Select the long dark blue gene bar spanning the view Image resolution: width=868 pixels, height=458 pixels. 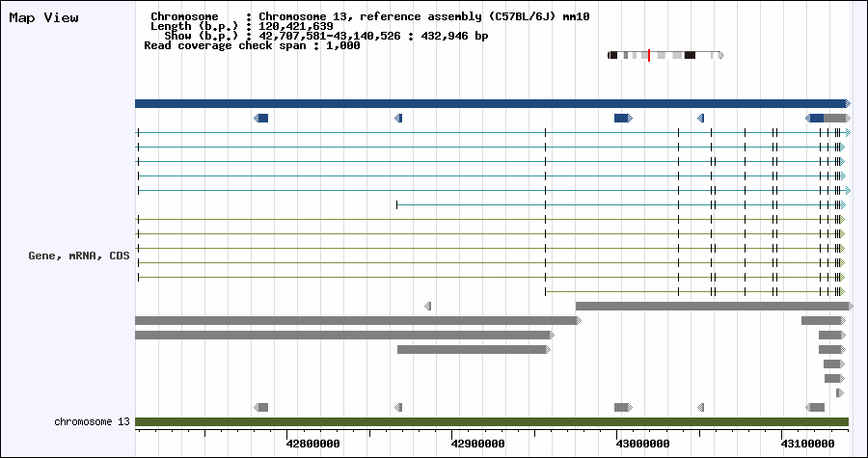click(x=493, y=103)
